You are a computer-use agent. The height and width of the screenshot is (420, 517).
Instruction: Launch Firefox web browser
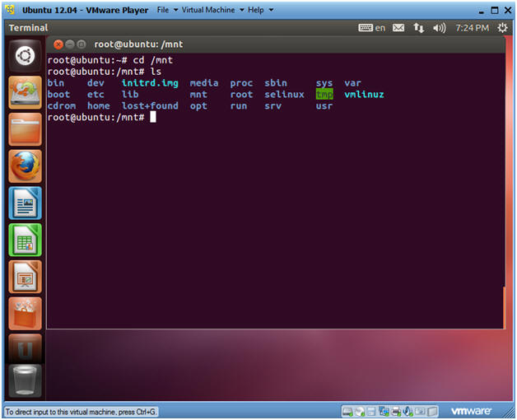click(25, 166)
